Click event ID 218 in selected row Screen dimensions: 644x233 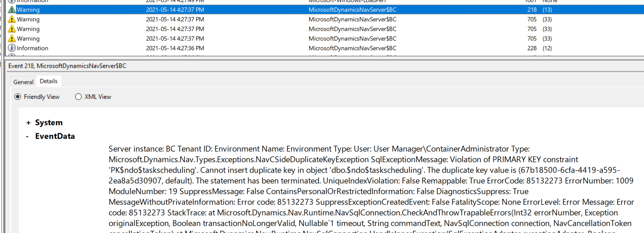(x=532, y=10)
